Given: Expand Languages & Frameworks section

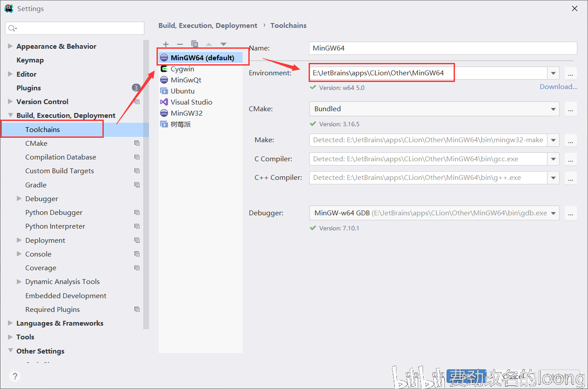Looking at the screenshot, I should coord(10,323).
